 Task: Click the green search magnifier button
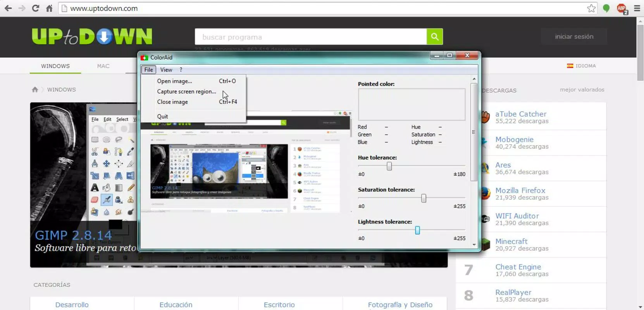click(x=435, y=37)
